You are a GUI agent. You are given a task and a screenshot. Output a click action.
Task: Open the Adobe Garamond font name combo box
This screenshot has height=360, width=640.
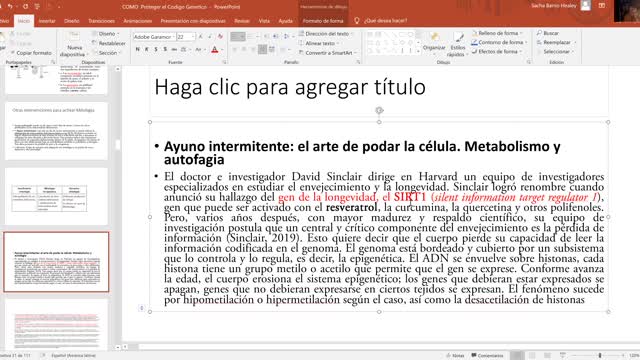pos(154,37)
